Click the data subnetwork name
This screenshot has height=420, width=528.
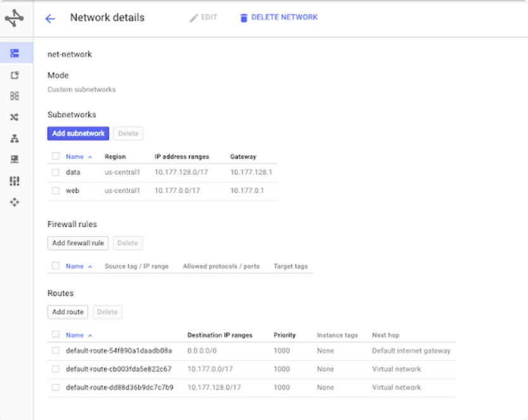[73, 172]
